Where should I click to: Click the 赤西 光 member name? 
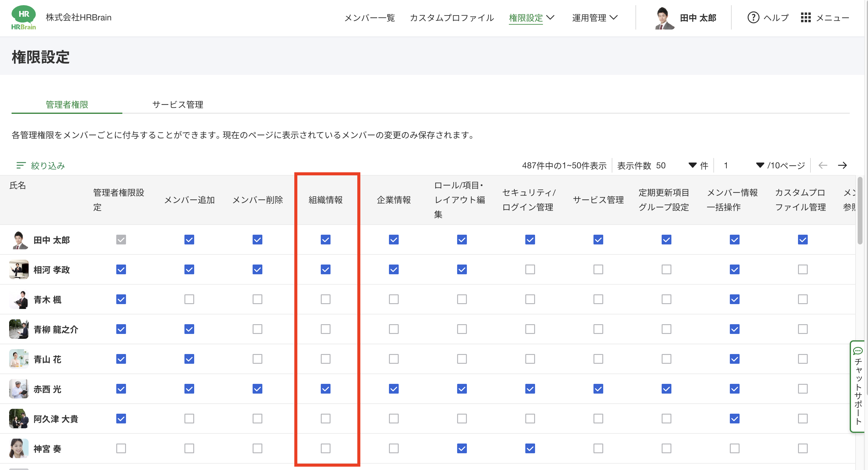point(47,389)
